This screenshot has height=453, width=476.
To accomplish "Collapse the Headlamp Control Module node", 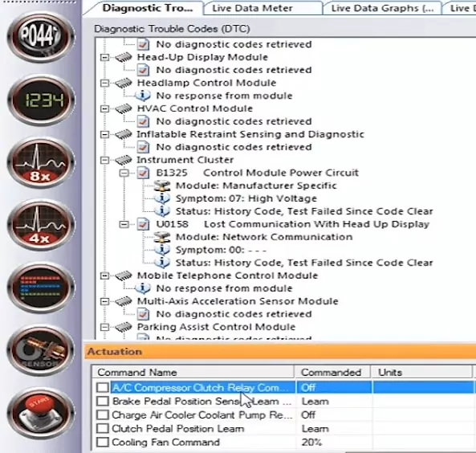I will pyautogui.click(x=104, y=83).
